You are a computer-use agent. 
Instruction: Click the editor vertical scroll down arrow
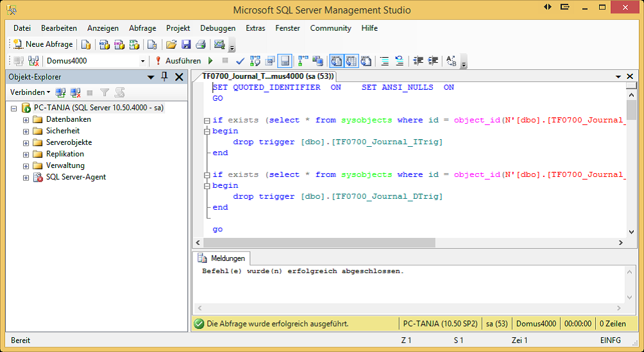[632, 232]
